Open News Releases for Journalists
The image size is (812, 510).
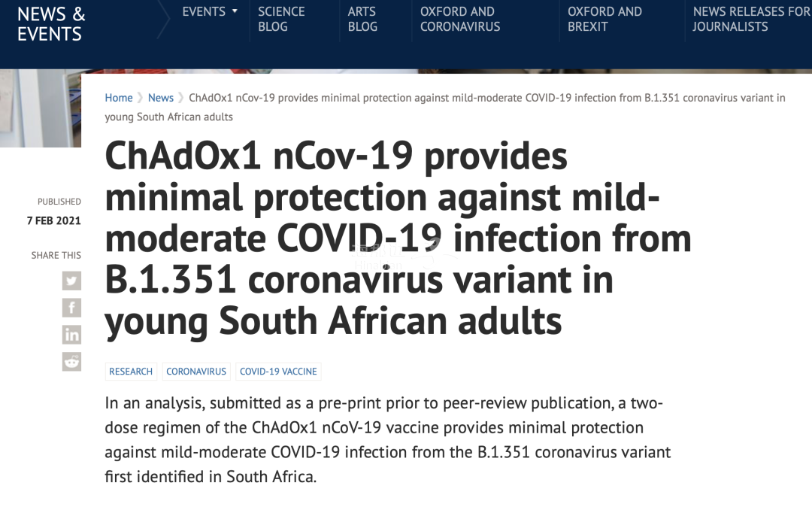(751, 19)
